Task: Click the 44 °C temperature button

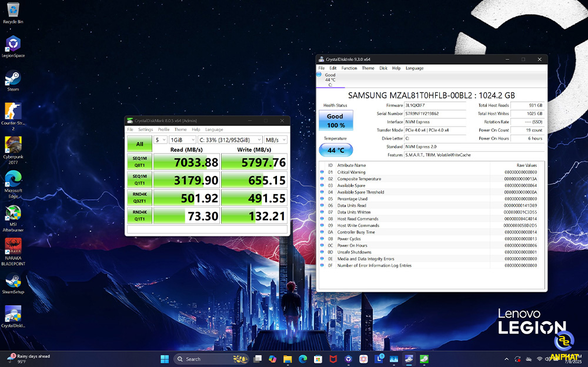Action: pyautogui.click(x=336, y=150)
